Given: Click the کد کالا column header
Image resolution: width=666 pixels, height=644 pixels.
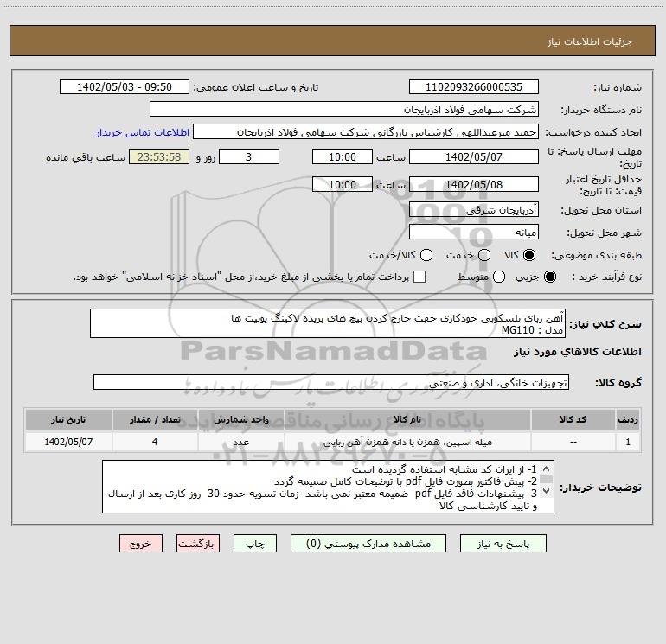Looking at the screenshot, I should click(x=573, y=419).
